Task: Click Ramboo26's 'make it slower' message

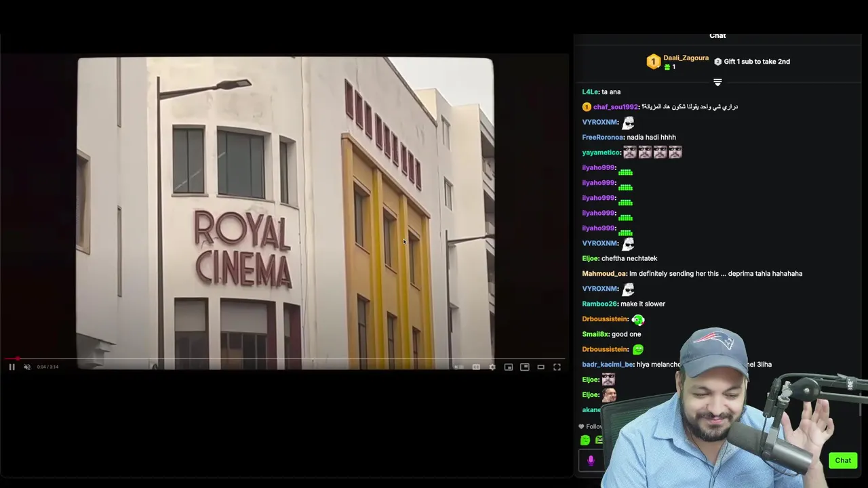Action: pos(643,304)
